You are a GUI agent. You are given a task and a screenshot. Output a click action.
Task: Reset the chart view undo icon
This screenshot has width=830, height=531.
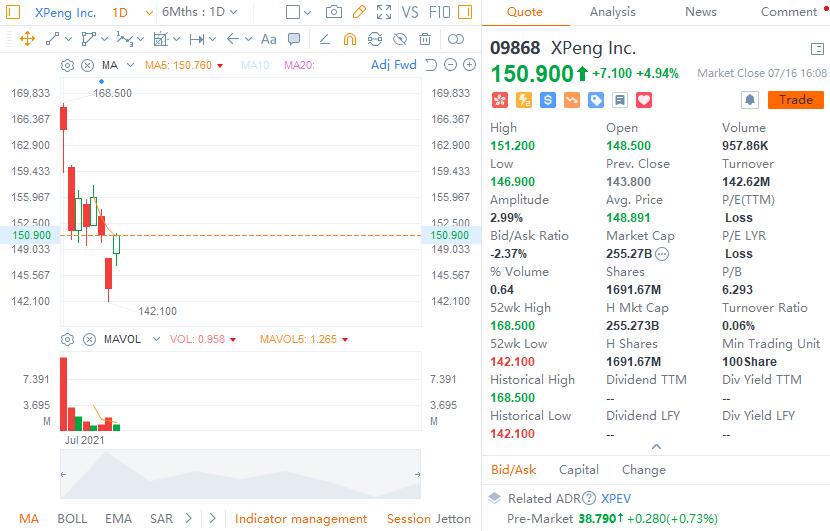coord(431,65)
